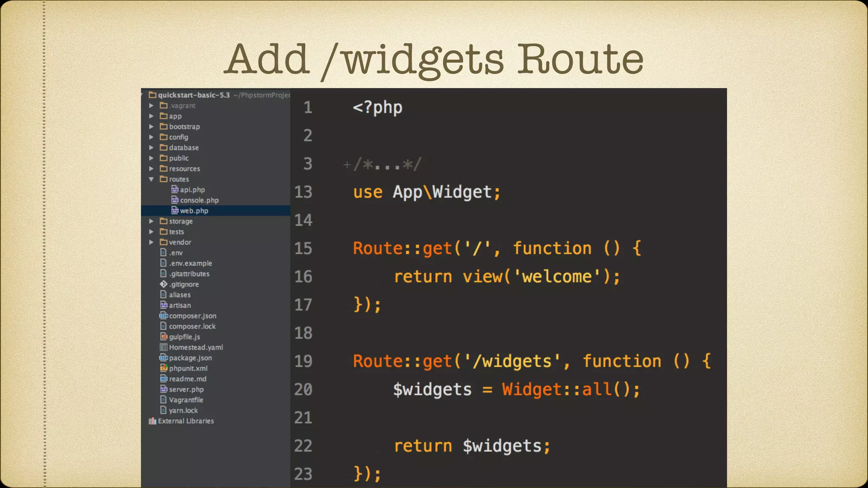Select the .env.example file name
The height and width of the screenshot is (488, 868).
(191, 263)
